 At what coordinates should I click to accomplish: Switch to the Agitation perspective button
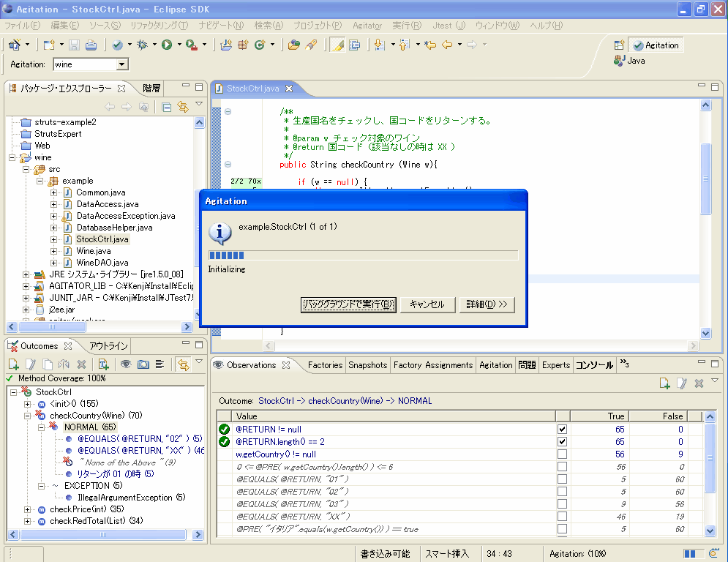(656, 45)
